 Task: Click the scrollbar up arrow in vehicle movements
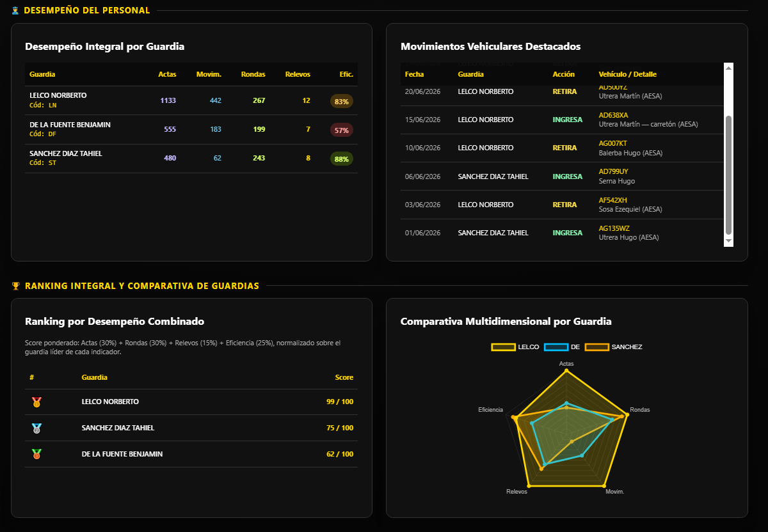tap(728, 67)
